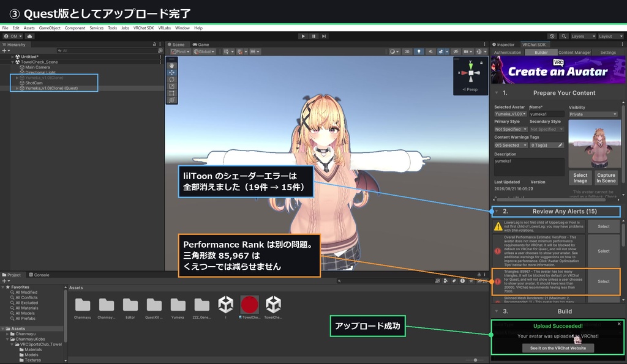Close the Upload Succeeded notification
The height and width of the screenshot is (364, 627).
point(619,324)
